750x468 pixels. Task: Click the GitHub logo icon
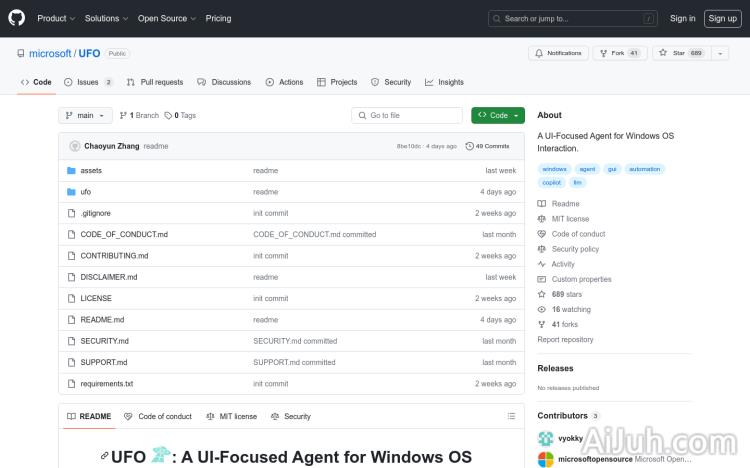pyautogui.click(x=17, y=18)
